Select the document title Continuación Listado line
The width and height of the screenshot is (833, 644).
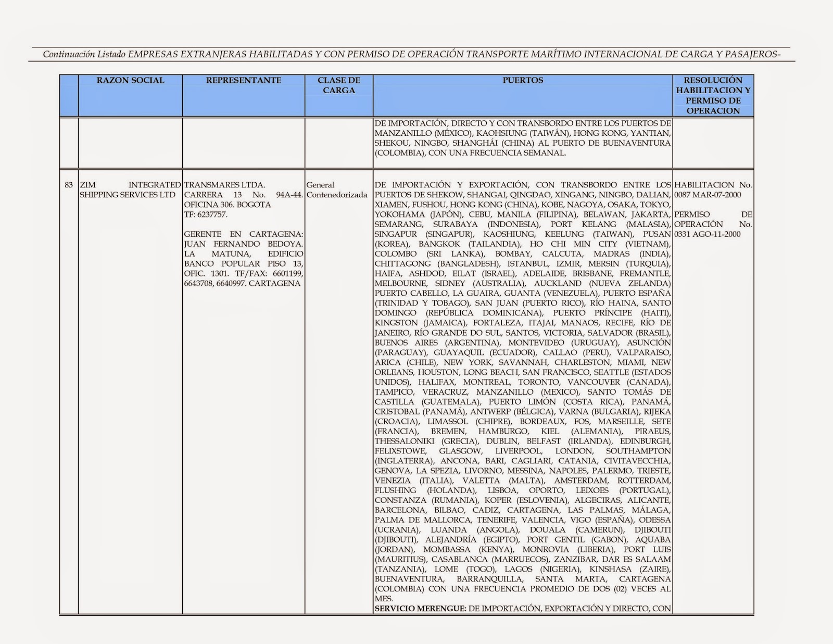point(411,54)
